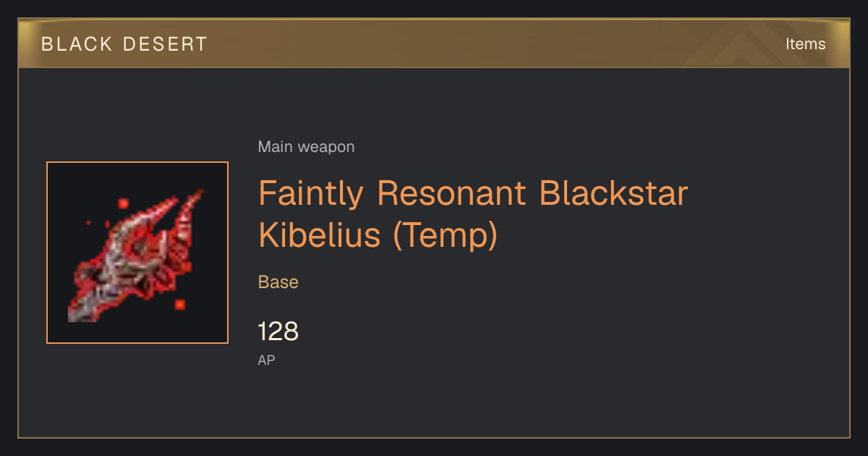Click the faded chevron emblem in header

click(752, 44)
